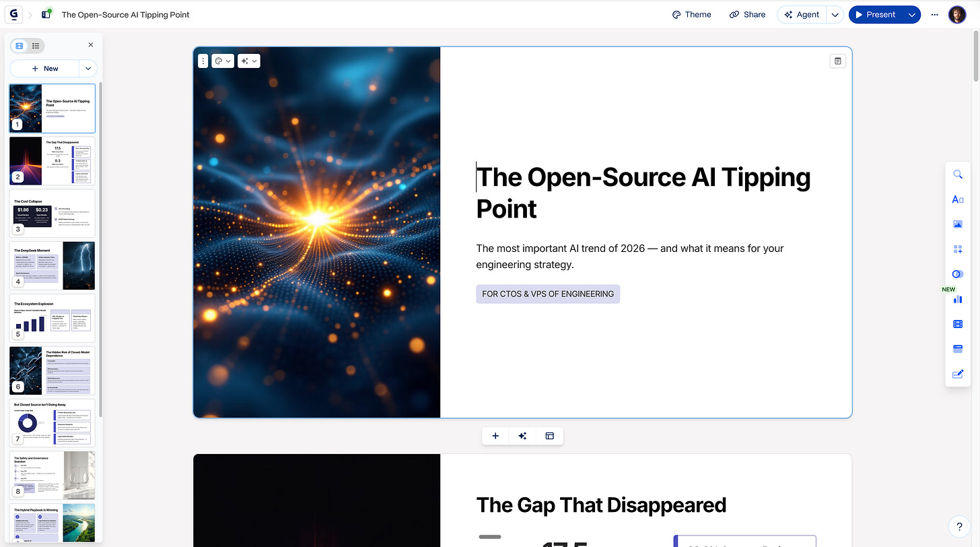980x547 pixels.
Task: Open the card style palette dropdown
Action: point(222,61)
